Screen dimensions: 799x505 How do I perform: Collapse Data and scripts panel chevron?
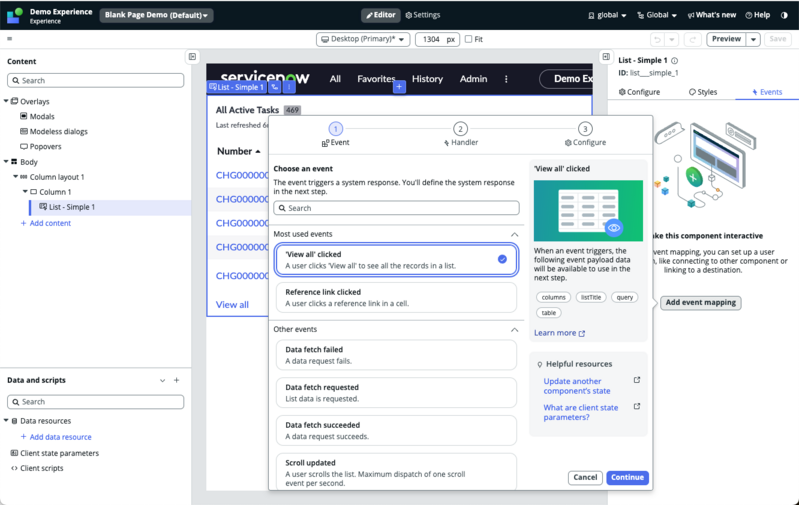click(162, 380)
